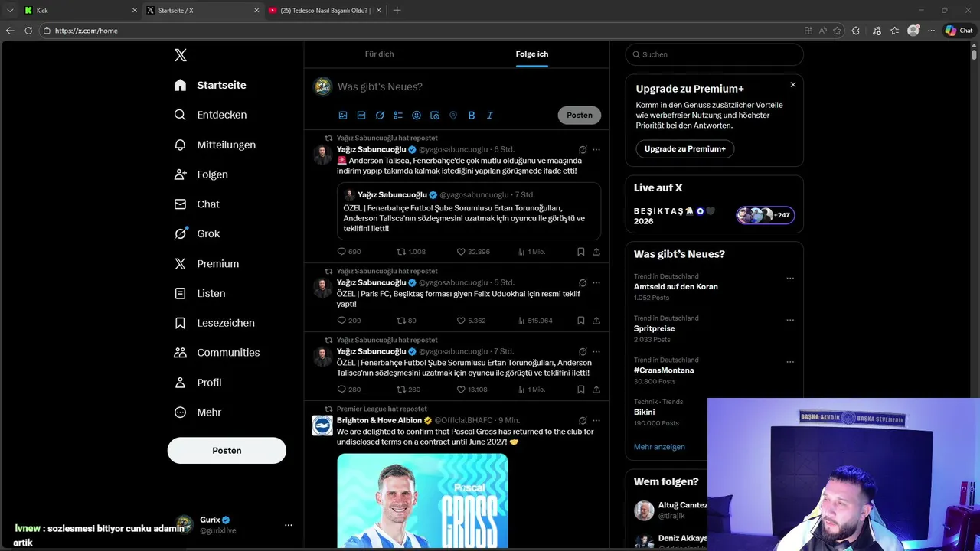Switch to the Für dich tab
The image size is (980, 551).
379,54
